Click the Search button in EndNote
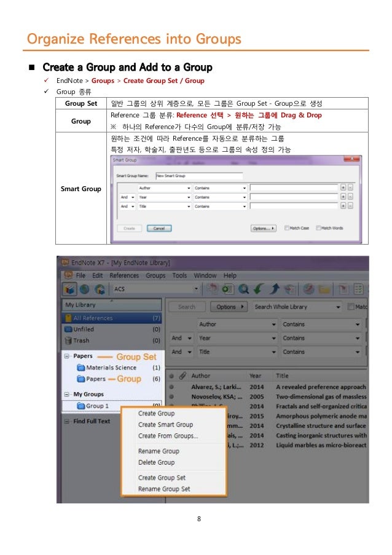 coord(187,307)
